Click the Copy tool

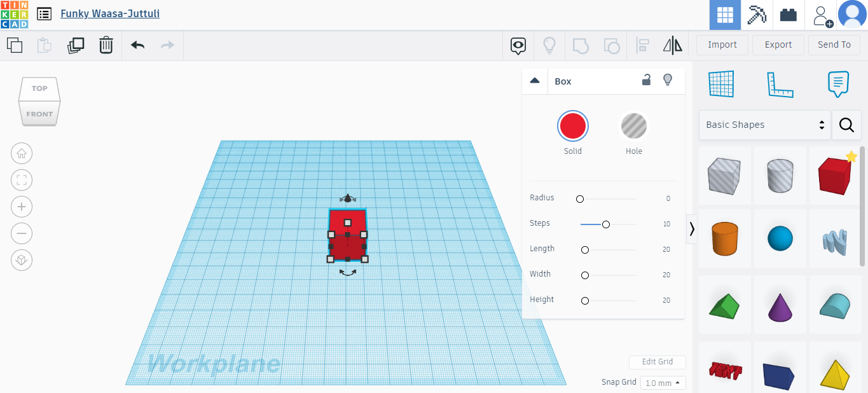click(x=15, y=45)
